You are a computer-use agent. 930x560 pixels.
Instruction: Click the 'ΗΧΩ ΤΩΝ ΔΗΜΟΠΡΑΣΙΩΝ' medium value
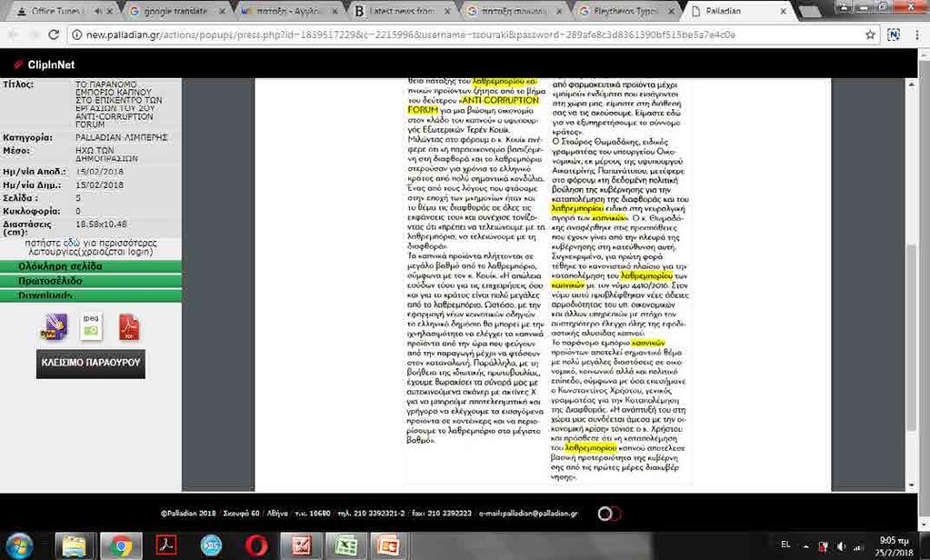tap(106, 155)
